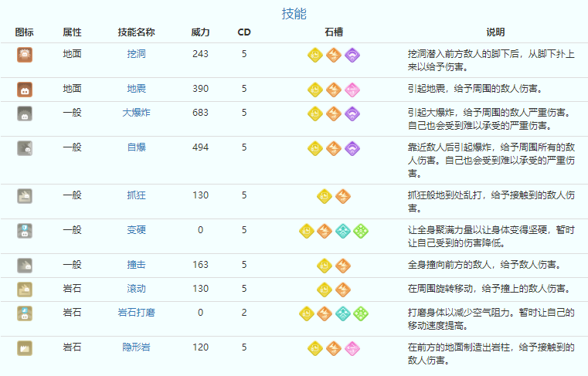Click the 自爆 skill icon
The height and width of the screenshot is (376, 588).
point(24,147)
